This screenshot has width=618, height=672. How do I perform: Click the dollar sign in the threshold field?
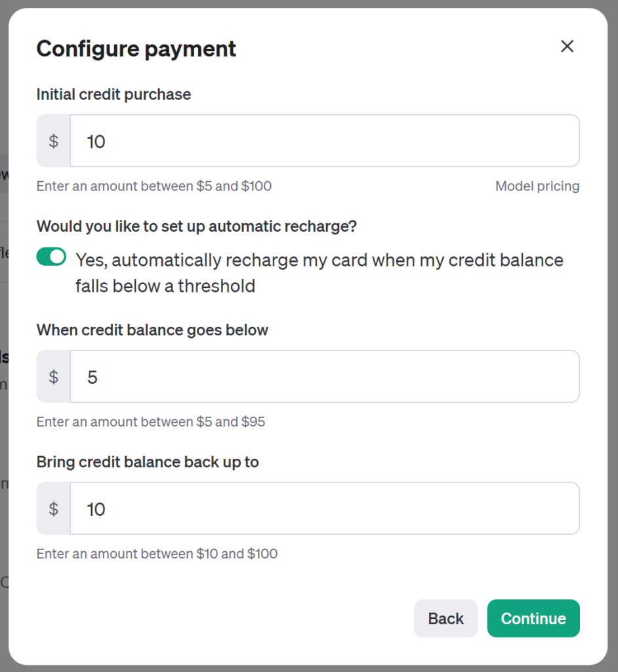[54, 377]
